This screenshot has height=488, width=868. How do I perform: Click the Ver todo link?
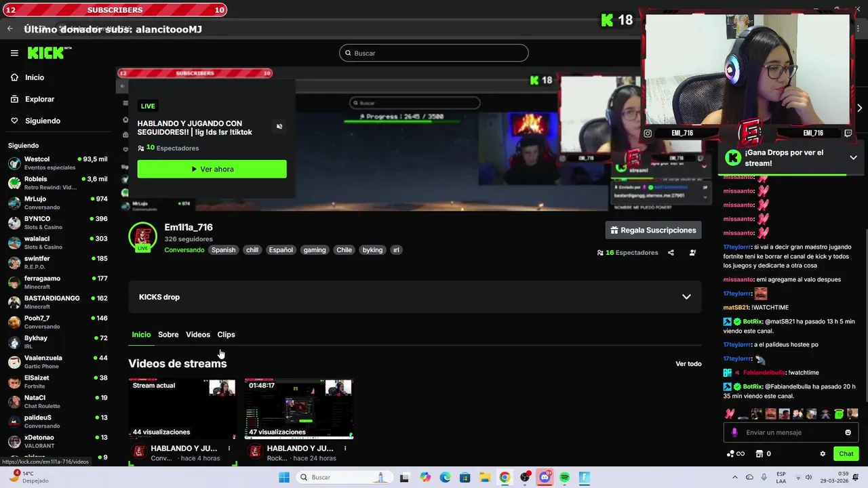pyautogui.click(x=688, y=364)
